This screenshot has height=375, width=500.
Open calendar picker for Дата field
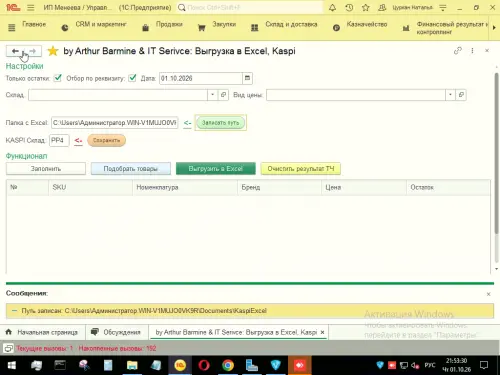coord(247,78)
